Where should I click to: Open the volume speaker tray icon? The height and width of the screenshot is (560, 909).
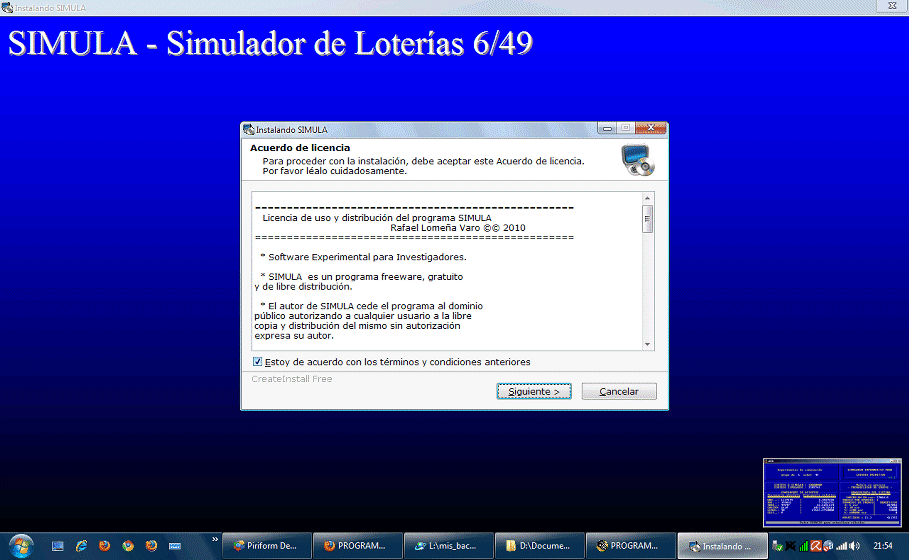(x=854, y=546)
